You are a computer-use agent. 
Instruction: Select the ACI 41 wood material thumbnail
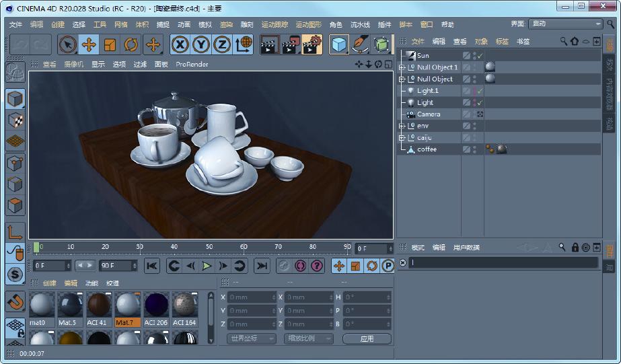[x=98, y=305]
